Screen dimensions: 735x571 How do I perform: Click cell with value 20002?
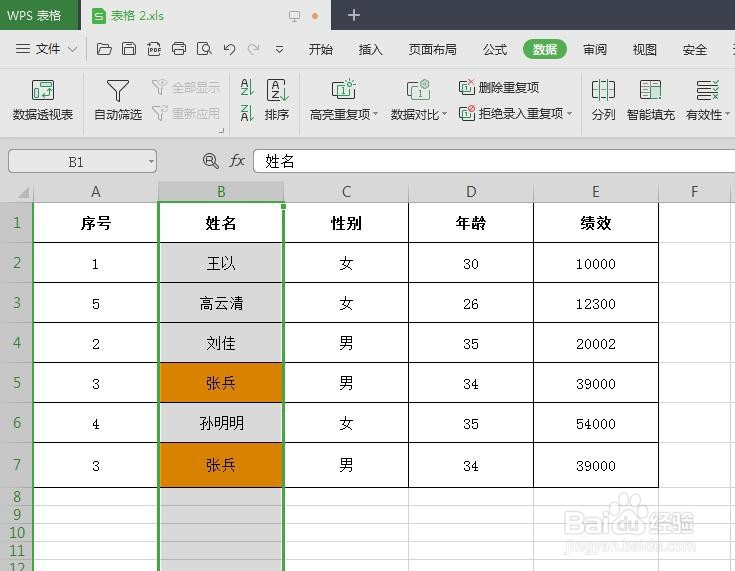coord(596,343)
